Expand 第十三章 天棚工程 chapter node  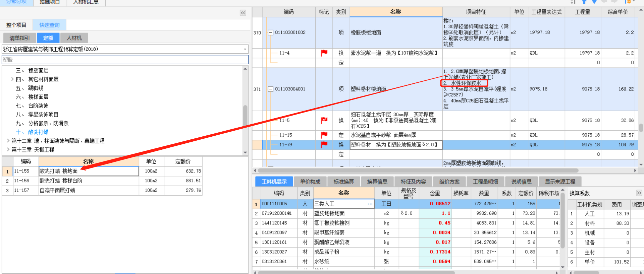[8, 149]
